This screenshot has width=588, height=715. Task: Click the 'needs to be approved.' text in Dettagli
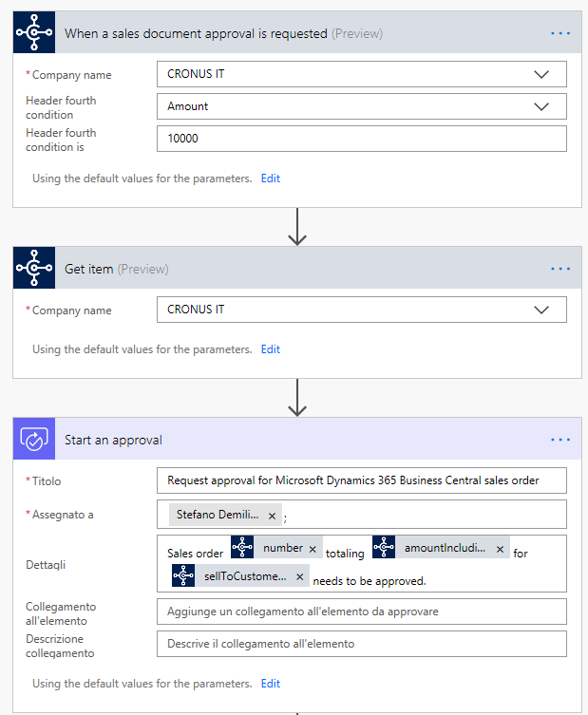coord(369,581)
